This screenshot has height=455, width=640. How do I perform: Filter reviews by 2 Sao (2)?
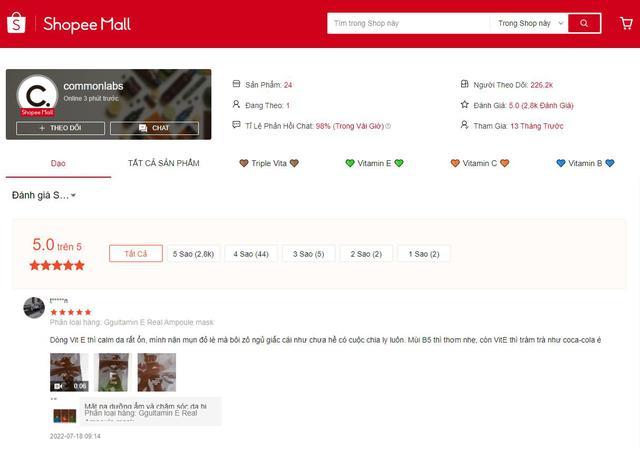pyautogui.click(x=366, y=253)
